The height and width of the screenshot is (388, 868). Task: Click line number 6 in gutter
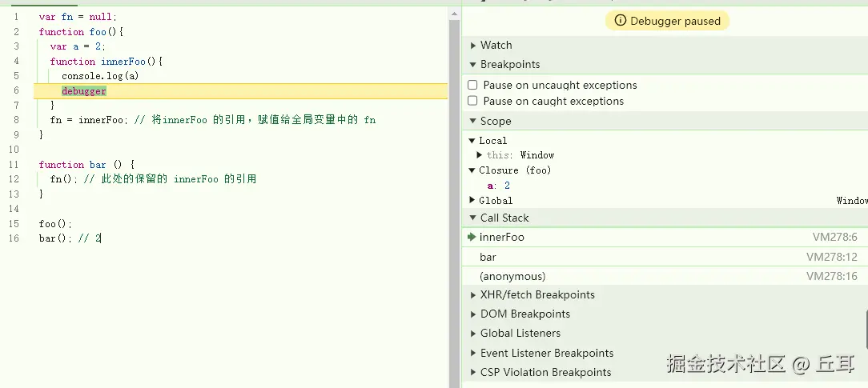[16, 90]
